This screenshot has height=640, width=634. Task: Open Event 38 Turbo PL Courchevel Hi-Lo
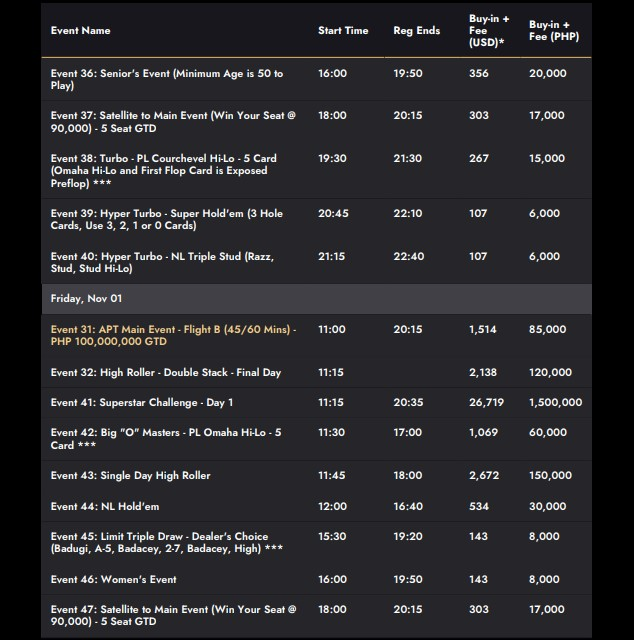164,171
